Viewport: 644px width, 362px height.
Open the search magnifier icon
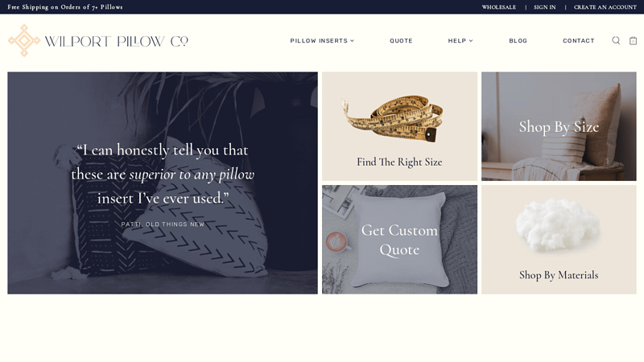(x=616, y=40)
